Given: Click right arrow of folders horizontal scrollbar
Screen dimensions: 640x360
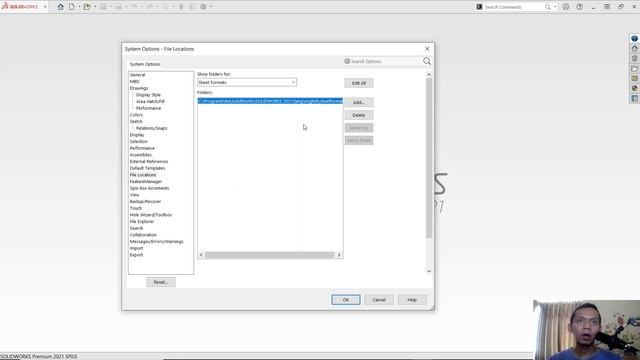Looking at the screenshot, I should pos(339,255).
